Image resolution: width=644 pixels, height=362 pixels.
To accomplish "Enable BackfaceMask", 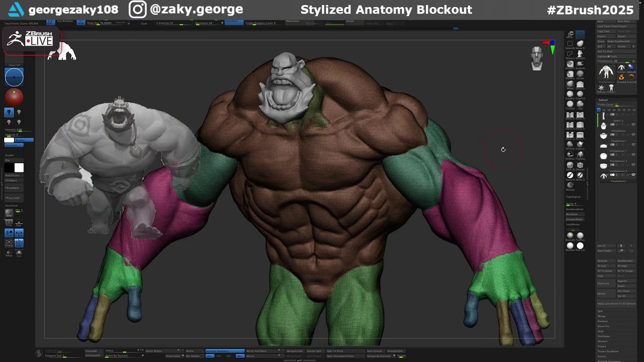I will click(x=575, y=209).
